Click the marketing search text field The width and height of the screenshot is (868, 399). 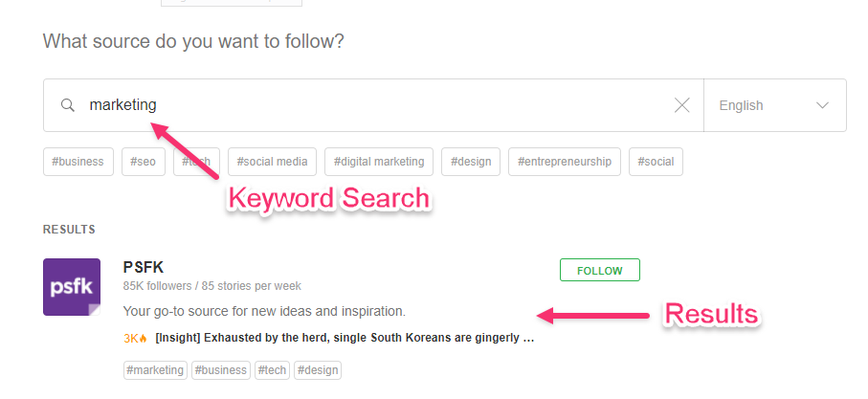pyautogui.click(x=373, y=105)
